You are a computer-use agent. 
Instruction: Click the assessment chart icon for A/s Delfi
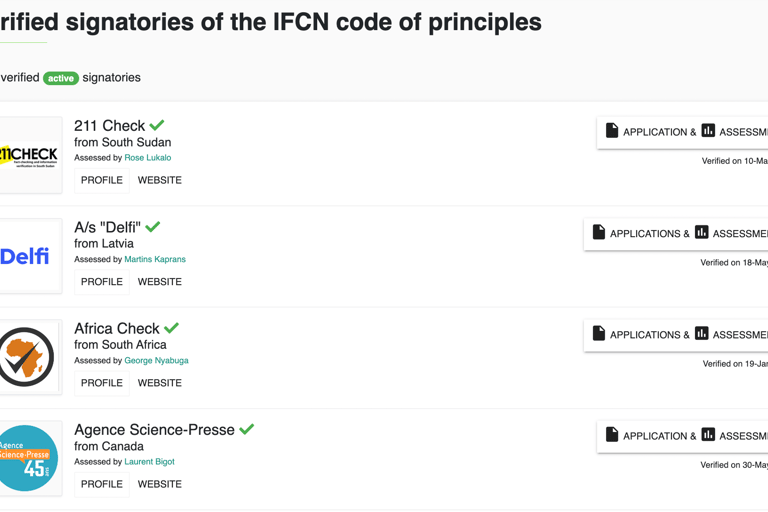tap(701, 232)
